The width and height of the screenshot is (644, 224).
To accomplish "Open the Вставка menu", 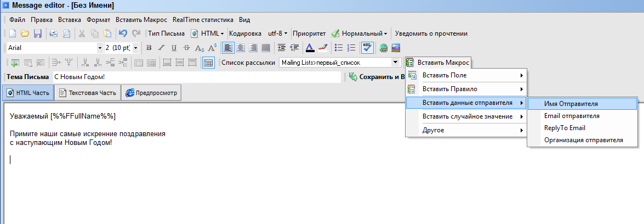I will click(70, 20).
